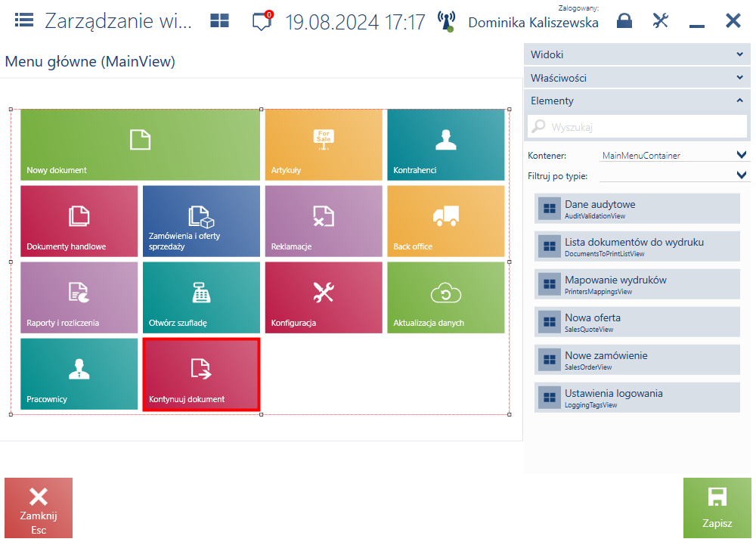Click the Zarządzanie wi... title text
Screen dimensions: 756x545
pos(118,21)
